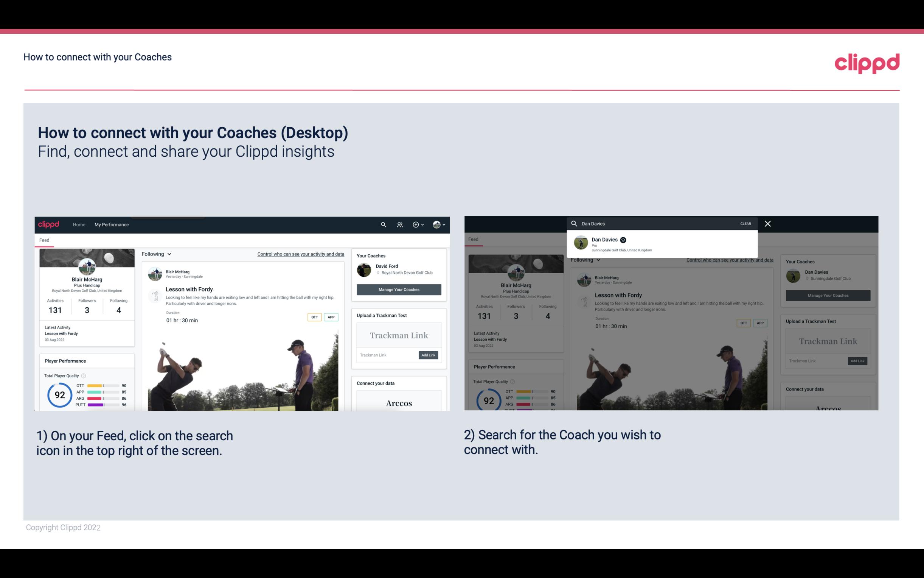
Task: Click the close X icon on search overlay
Action: pos(768,224)
